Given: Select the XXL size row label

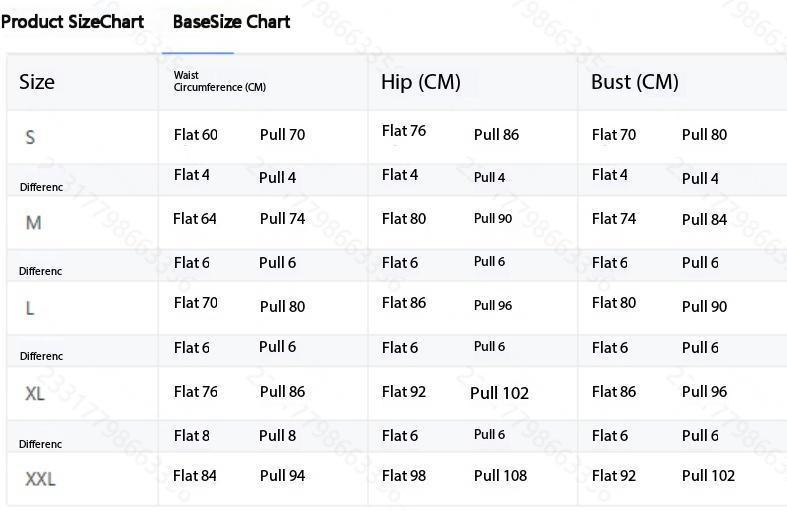Looking at the screenshot, I should click(x=40, y=479).
